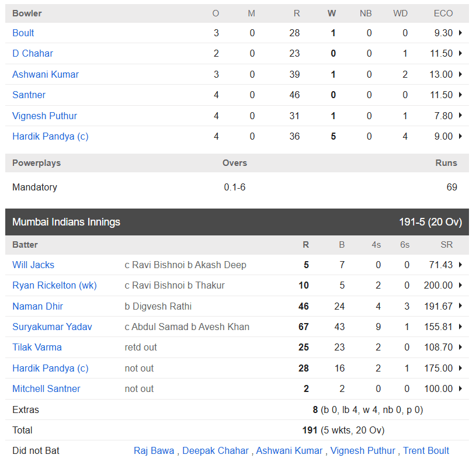Open Hardik Pandya (c) batter link
This screenshot has width=476, height=465.
pyautogui.click(x=50, y=368)
